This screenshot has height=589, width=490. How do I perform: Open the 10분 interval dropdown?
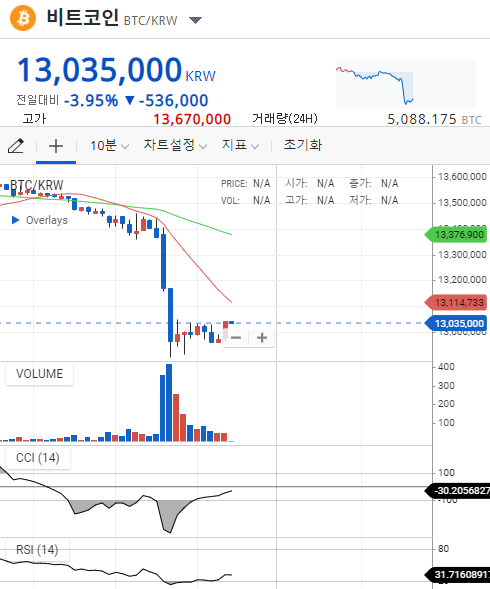coord(109,145)
